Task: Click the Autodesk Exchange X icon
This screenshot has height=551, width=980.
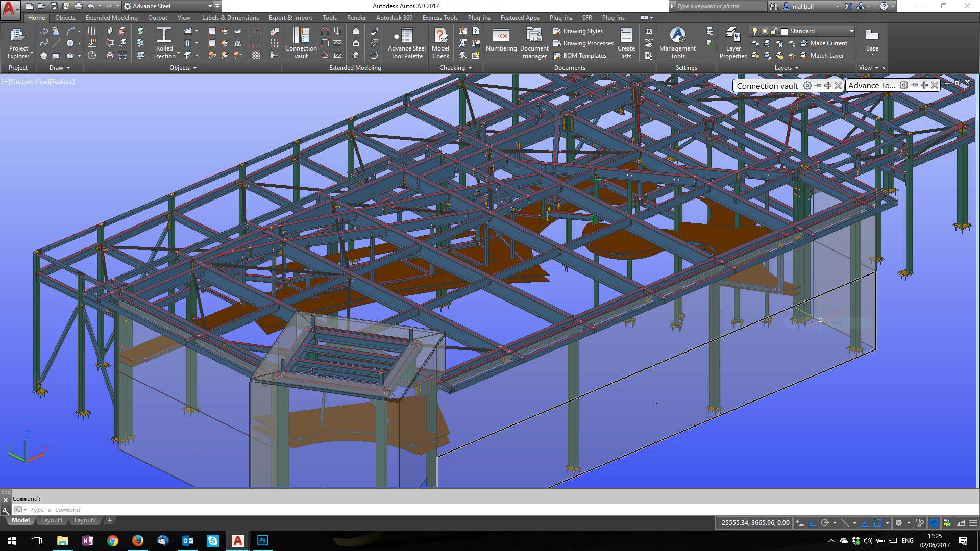Action: coord(848,6)
